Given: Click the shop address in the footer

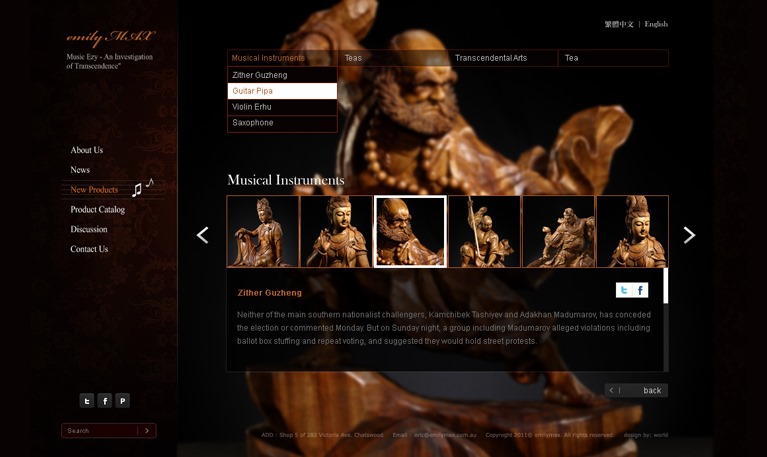Looking at the screenshot, I should [322, 435].
